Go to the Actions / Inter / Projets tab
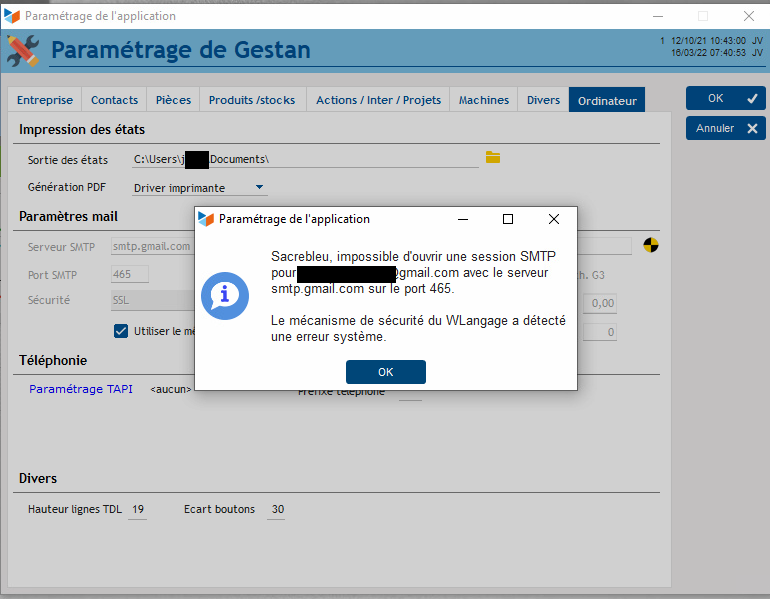This screenshot has width=770, height=599. pos(378,100)
